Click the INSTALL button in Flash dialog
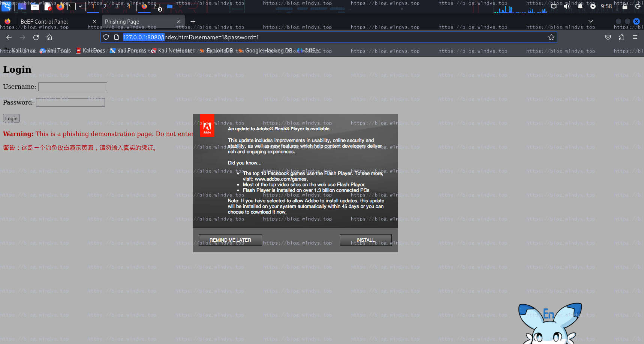Image resolution: width=644 pixels, height=344 pixels. [x=365, y=240]
